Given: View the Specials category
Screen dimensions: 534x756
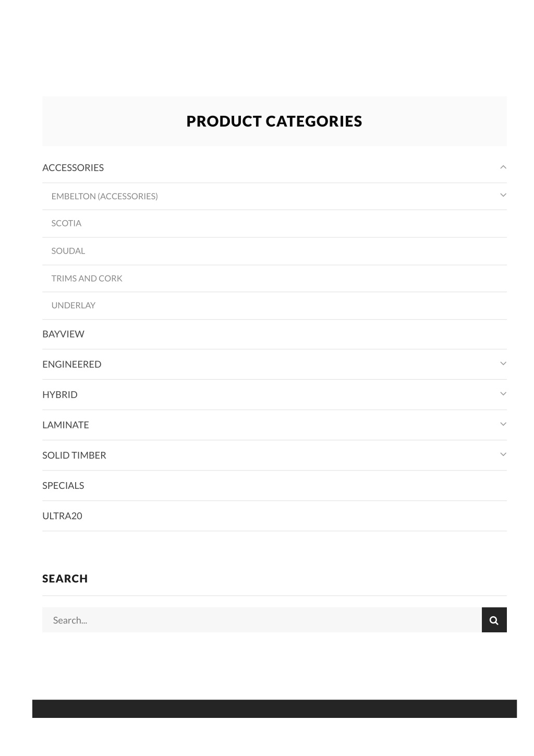Looking at the screenshot, I should point(63,485).
